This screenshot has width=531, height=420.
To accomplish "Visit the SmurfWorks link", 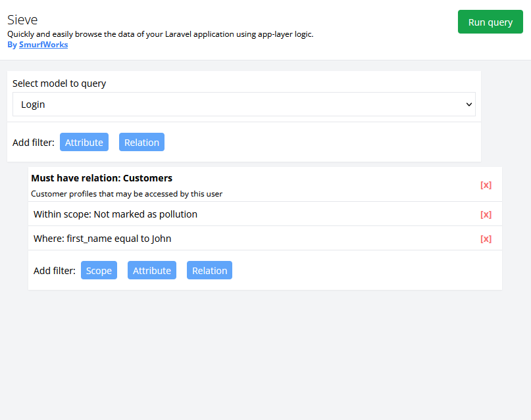I will pos(43,45).
